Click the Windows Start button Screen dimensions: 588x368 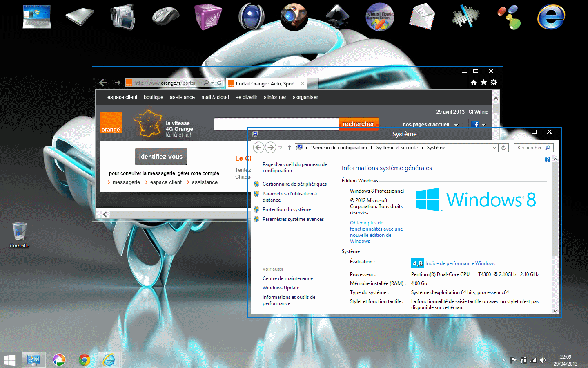[9, 360]
